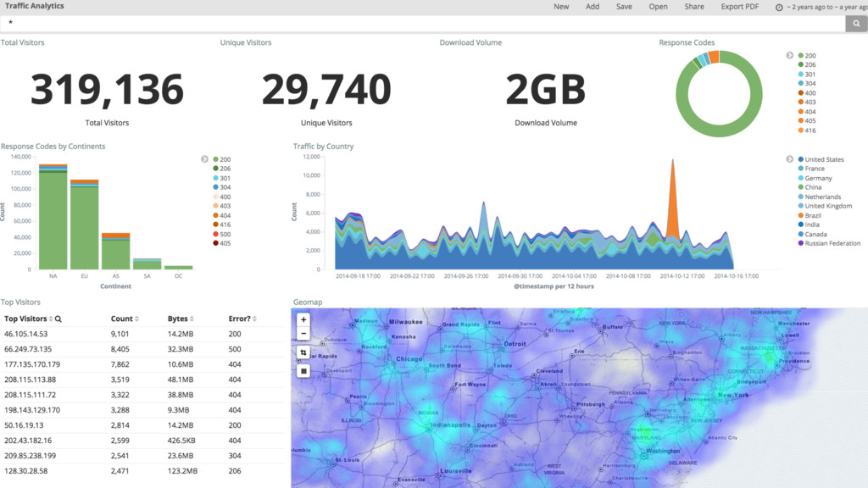
Task: Click the 123.2MB bytes cell
Action: coord(183,471)
